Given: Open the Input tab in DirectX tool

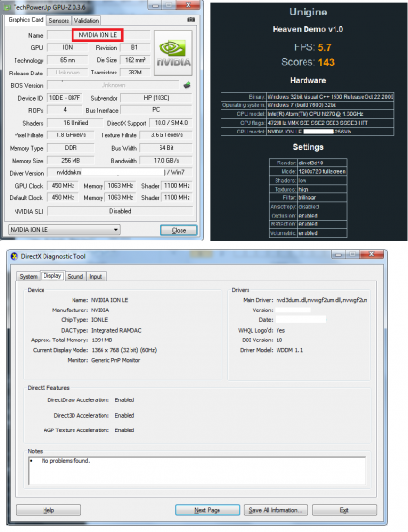Looking at the screenshot, I should 96,277.
